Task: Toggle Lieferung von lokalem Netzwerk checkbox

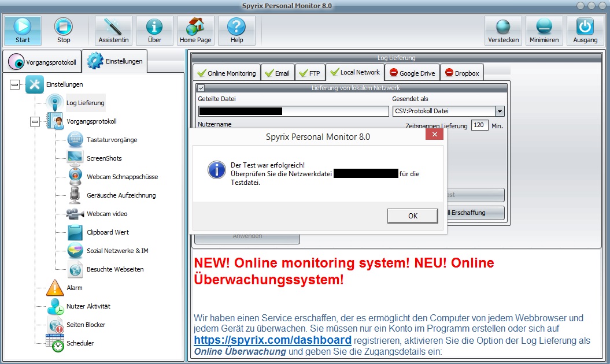Action: coord(201,88)
